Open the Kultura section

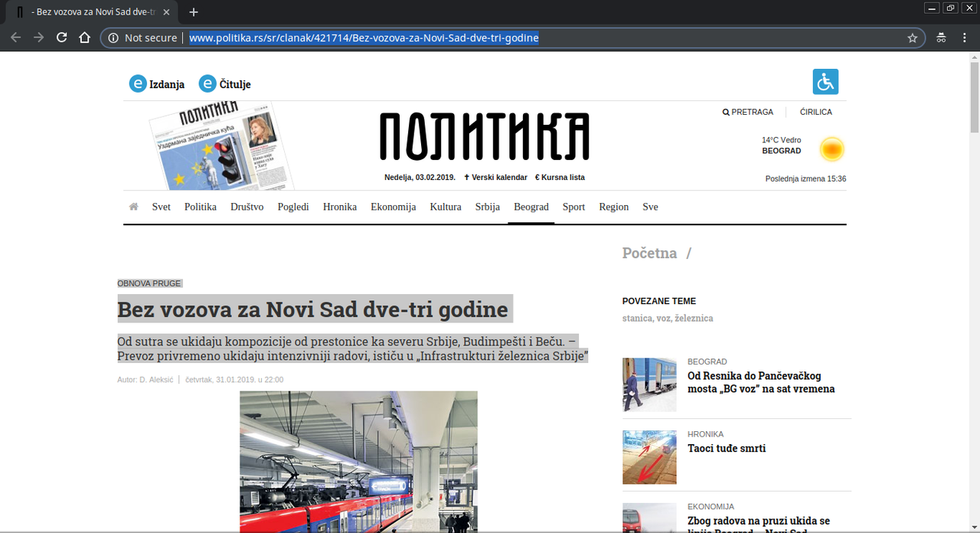coord(446,207)
